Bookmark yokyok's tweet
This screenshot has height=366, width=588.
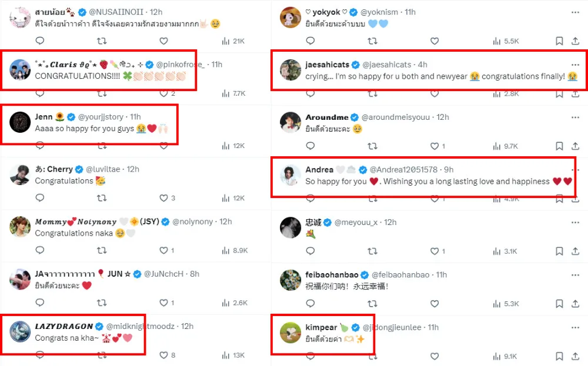[560, 41]
